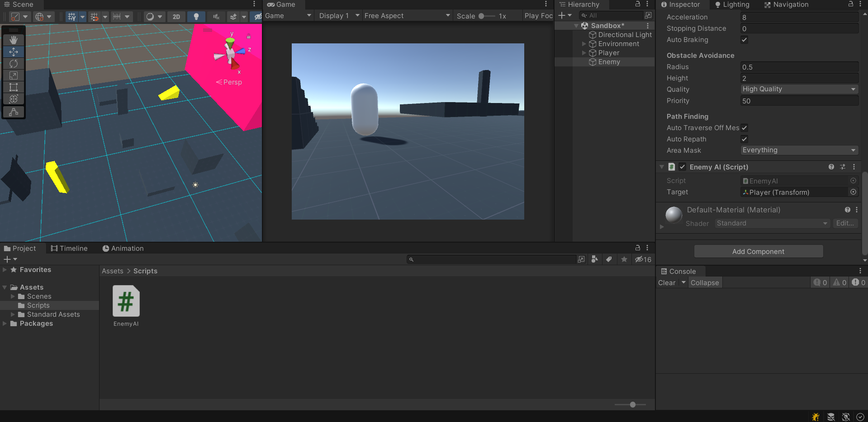This screenshot has height=422, width=868.
Task: Expand the Environment object in Hierarchy
Action: tap(584, 44)
